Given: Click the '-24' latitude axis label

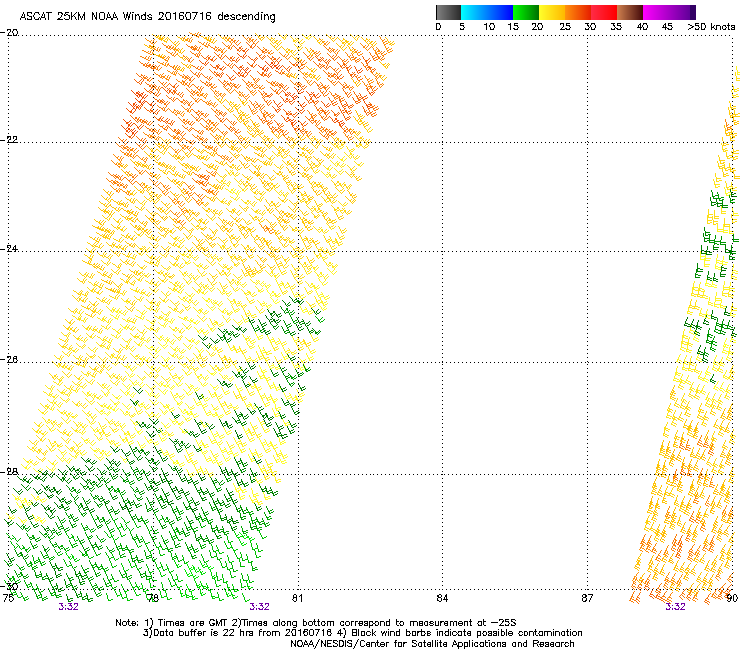Looking at the screenshot, I should [9, 248].
